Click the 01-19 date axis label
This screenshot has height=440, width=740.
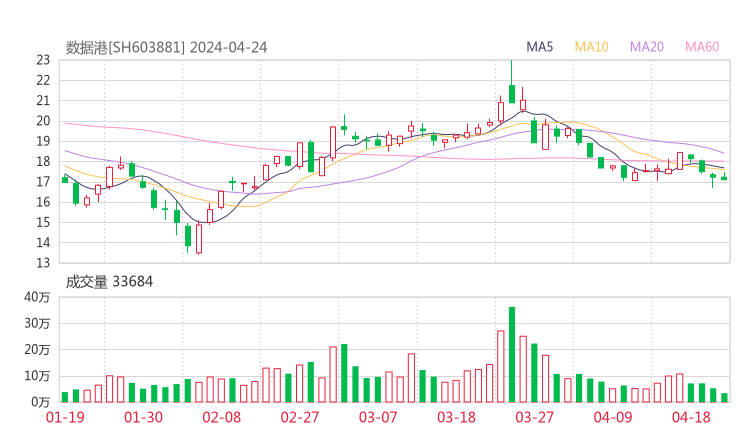65,417
